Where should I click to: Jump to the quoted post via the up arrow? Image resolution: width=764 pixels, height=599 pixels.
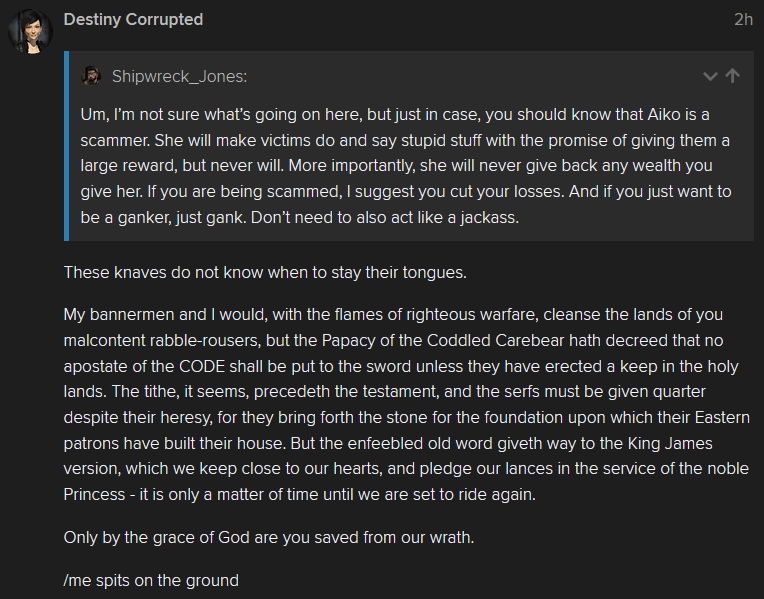point(732,76)
